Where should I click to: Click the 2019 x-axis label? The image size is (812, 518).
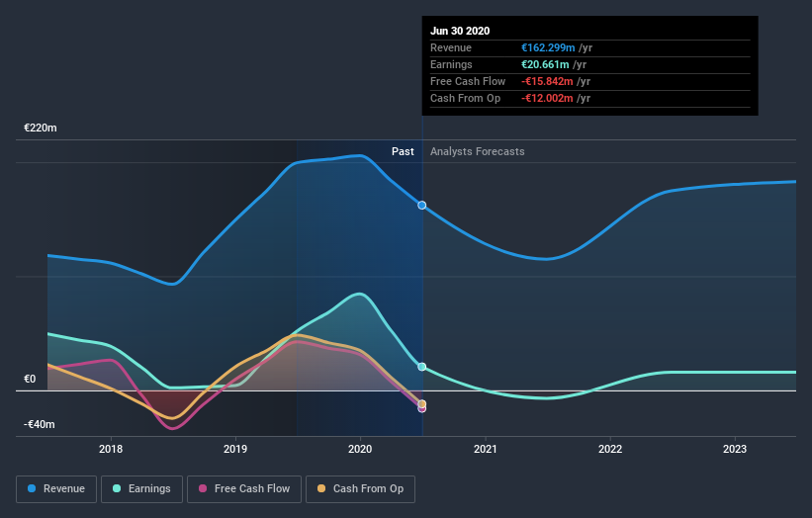click(235, 449)
